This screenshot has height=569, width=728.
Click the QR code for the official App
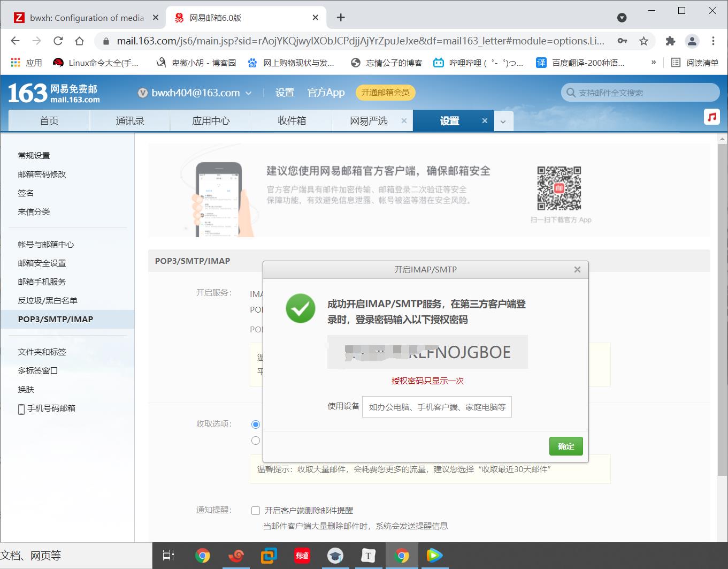tap(559, 188)
